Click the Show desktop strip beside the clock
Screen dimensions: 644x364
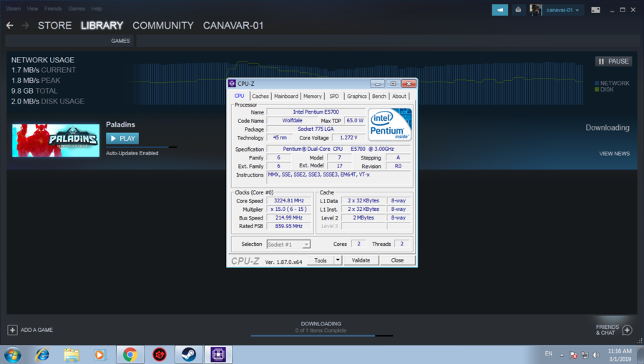click(641, 355)
